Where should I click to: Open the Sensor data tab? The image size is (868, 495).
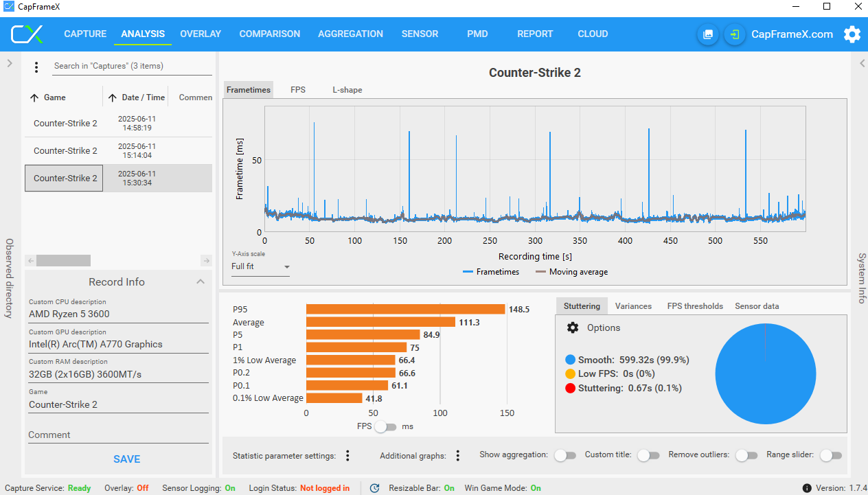tap(757, 306)
